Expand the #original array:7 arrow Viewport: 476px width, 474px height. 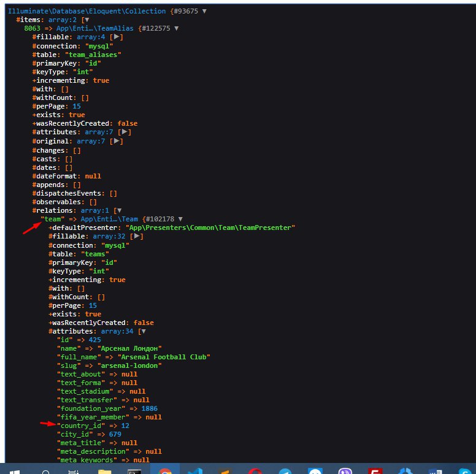tap(117, 141)
